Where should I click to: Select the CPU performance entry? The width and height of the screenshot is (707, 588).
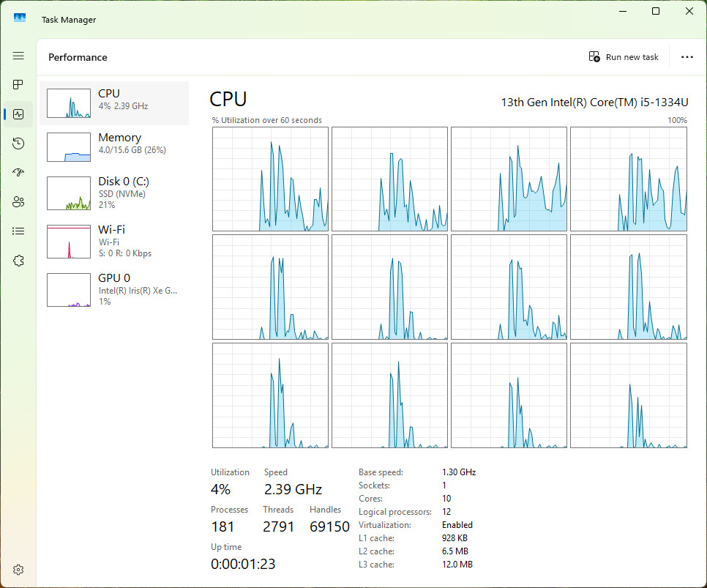coord(114,103)
